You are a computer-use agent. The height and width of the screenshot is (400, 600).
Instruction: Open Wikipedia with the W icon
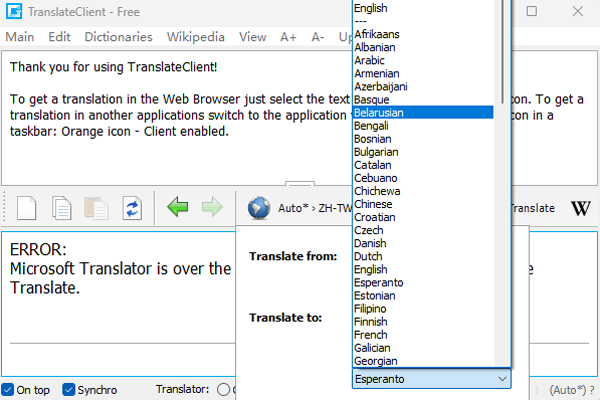click(580, 208)
